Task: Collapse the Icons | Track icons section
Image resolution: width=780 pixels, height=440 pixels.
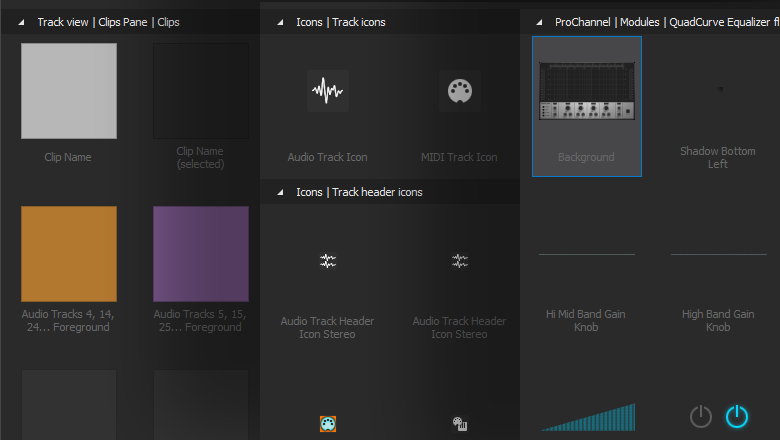Action: 281,22
